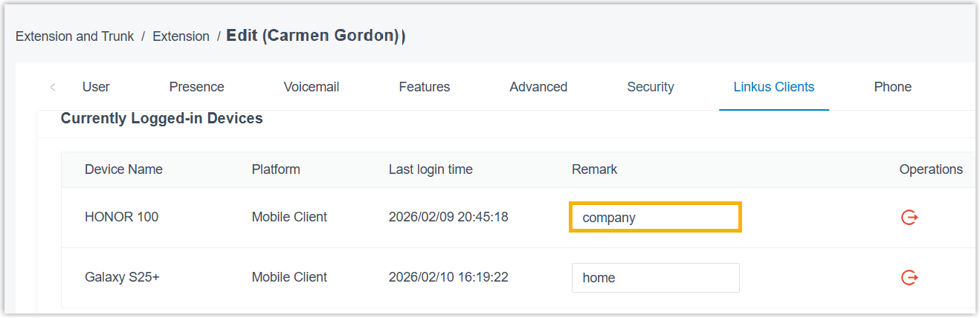The height and width of the screenshot is (318, 980).
Task: Click the Last login time column header
Action: click(430, 169)
